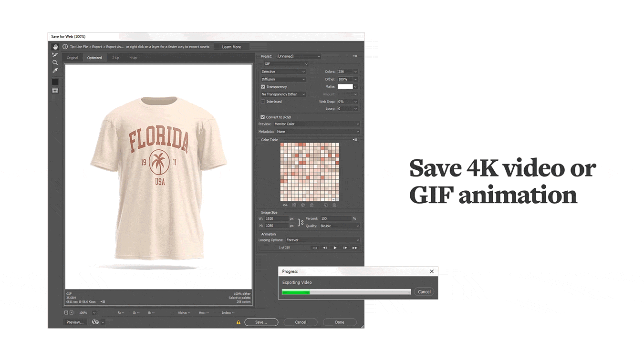Open the Looping Options dropdown
The image size is (644, 362).
[x=322, y=240]
